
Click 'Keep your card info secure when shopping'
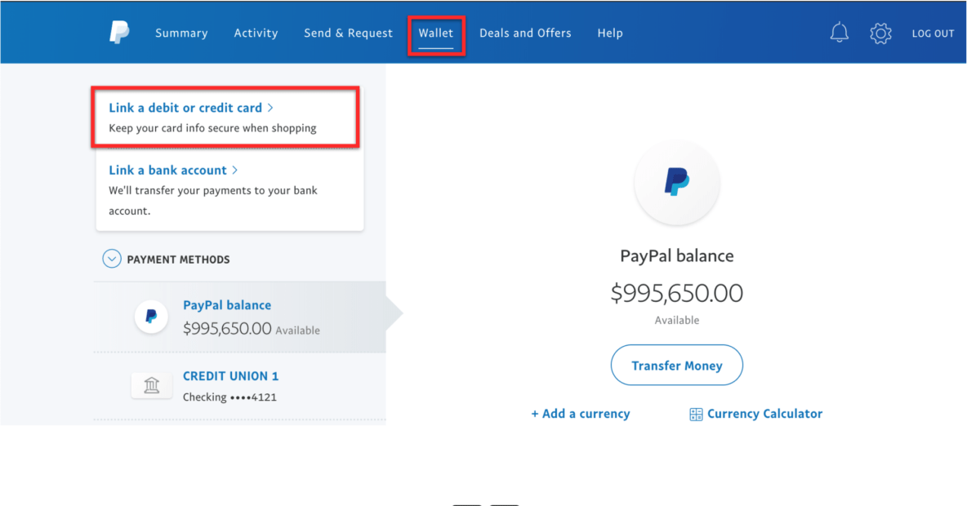pyautogui.click(x=212, y=128)
